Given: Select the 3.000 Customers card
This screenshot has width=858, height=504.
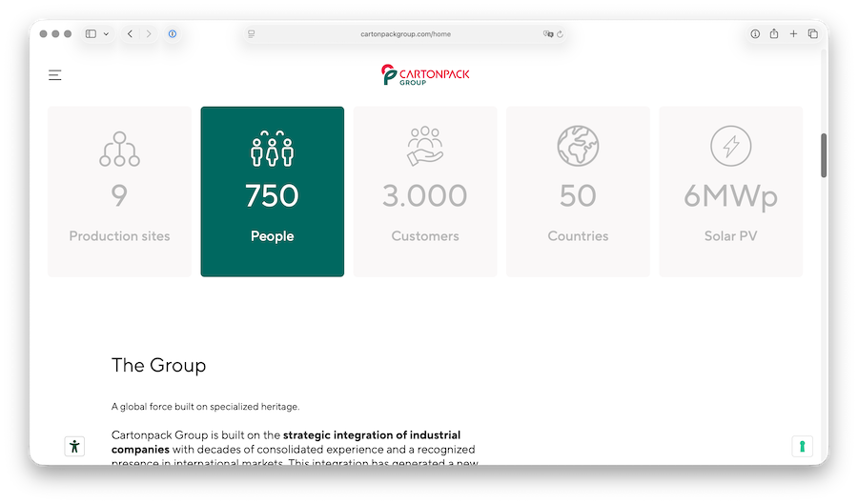Looking at the screenshot, I should (425, 192).
